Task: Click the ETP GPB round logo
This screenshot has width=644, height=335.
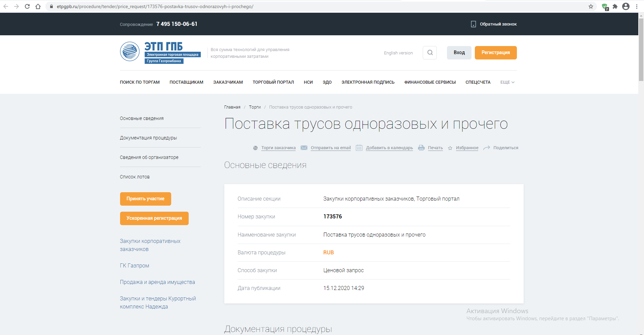Action: point(130,51)
